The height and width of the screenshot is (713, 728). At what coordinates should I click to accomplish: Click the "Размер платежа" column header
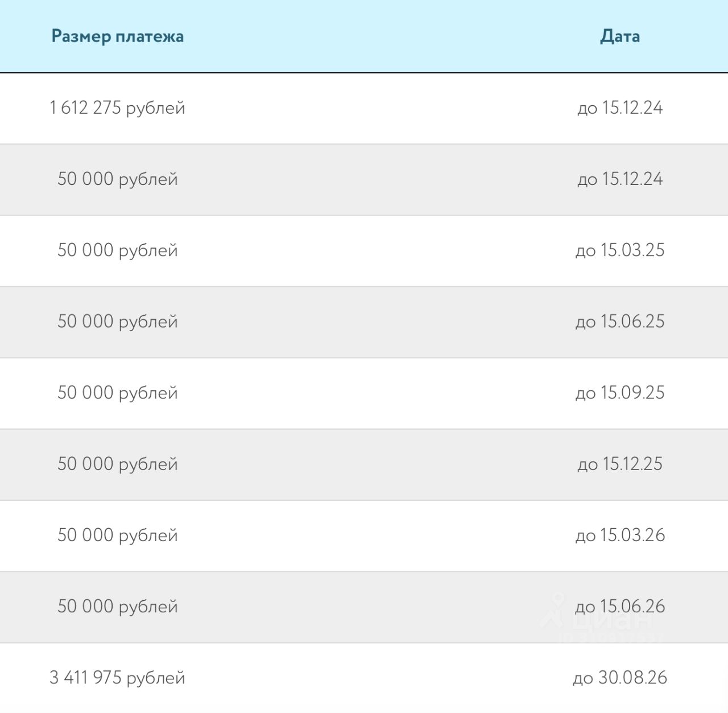point(118,36)
